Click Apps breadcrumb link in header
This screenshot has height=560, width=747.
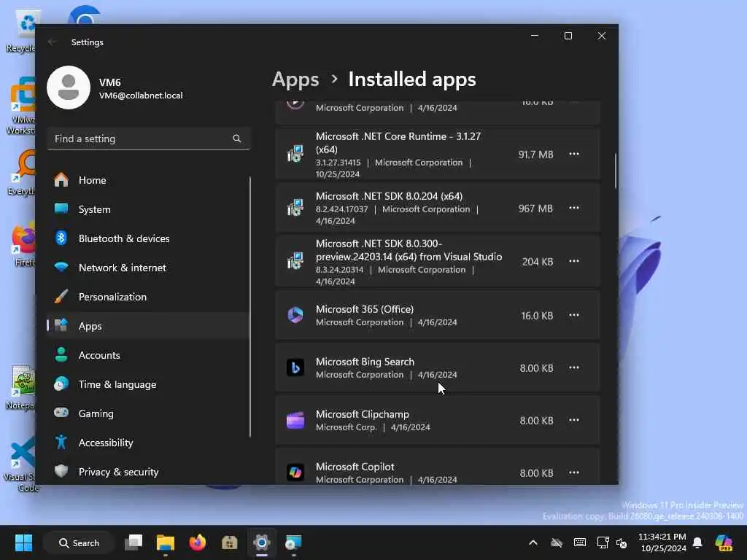(295, 79)
